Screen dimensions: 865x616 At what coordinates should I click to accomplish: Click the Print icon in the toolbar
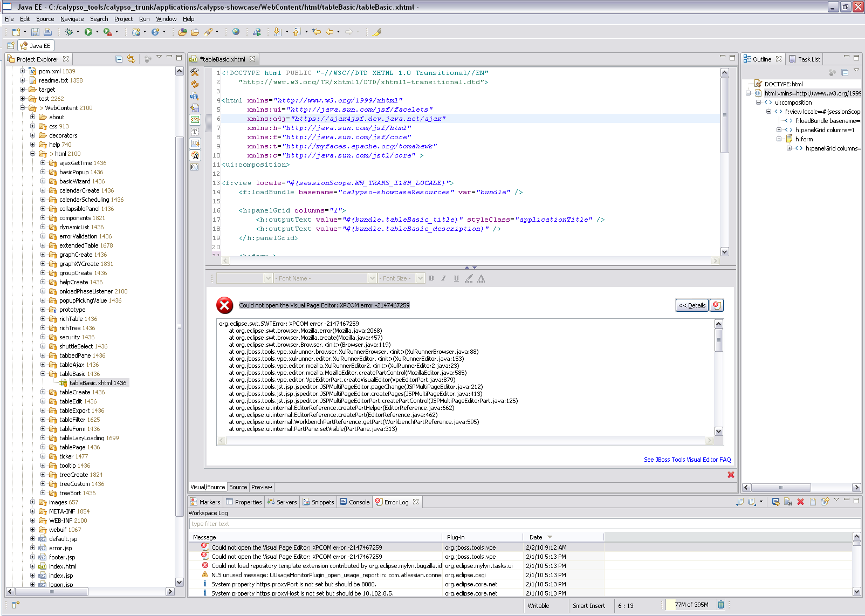tap(47, 32)
